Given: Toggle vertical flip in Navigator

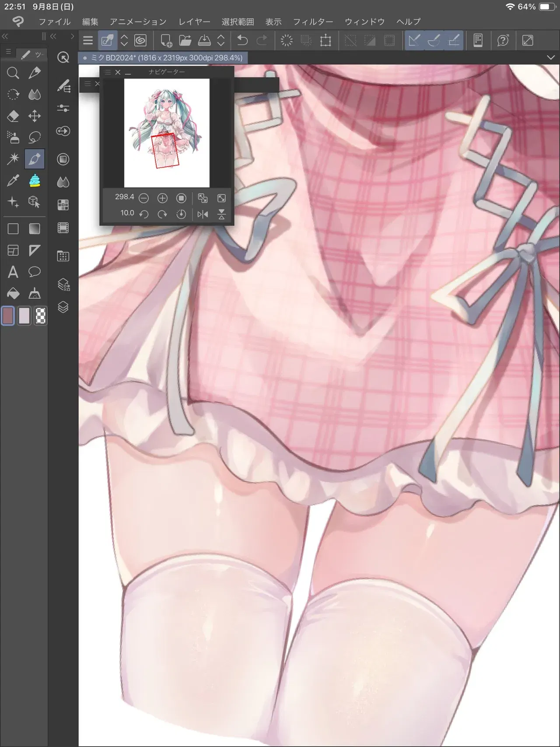Looking at the screenshot, I should [x=222, y=214].
